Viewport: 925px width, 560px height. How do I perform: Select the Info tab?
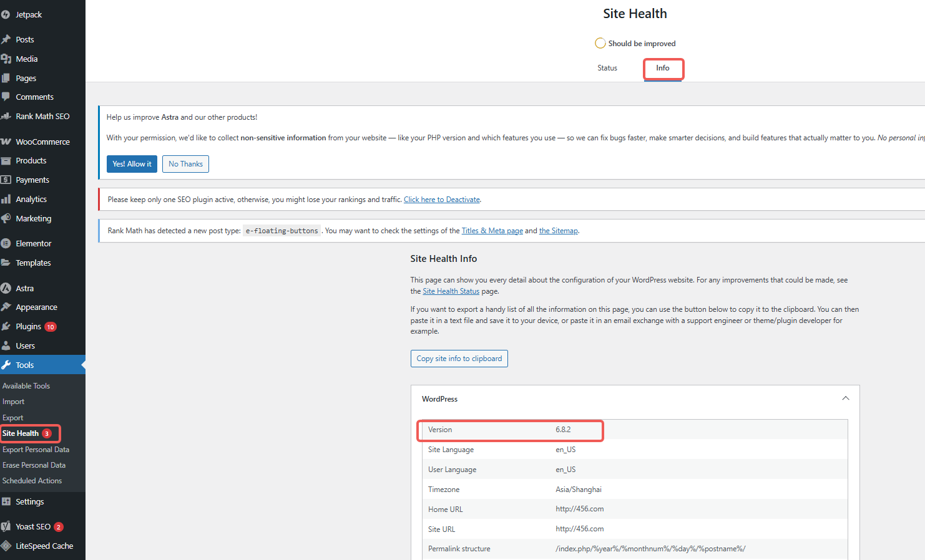662,68
